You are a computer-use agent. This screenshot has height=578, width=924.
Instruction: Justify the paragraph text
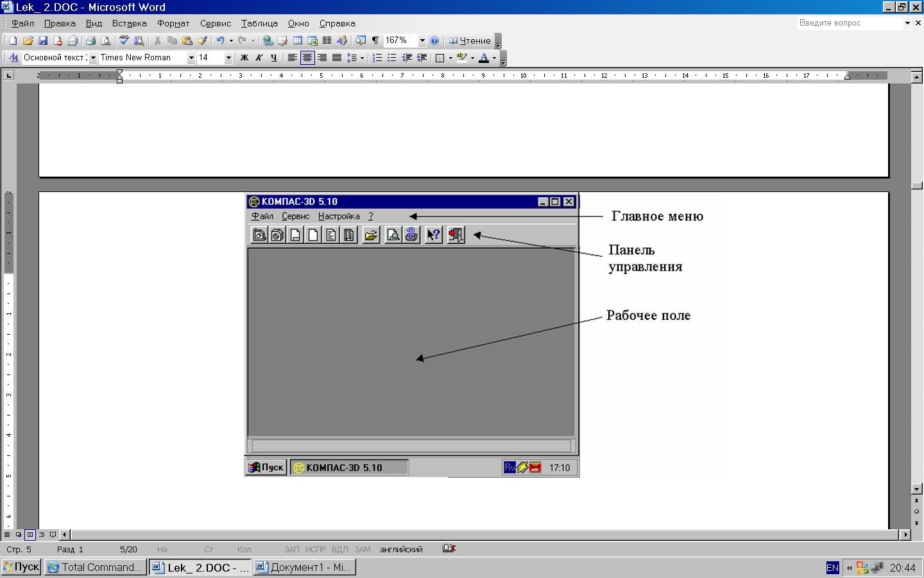(337, 58)
